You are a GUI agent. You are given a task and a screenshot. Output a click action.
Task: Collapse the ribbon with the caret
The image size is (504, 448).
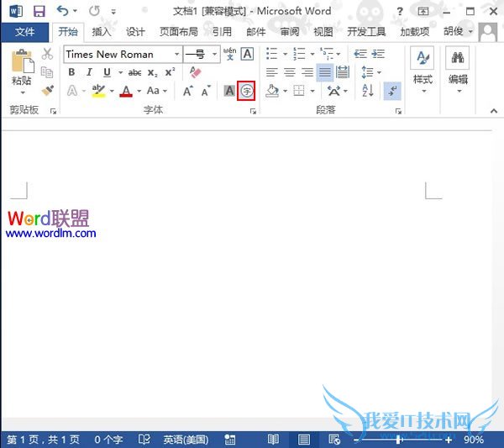click(494, 111)
